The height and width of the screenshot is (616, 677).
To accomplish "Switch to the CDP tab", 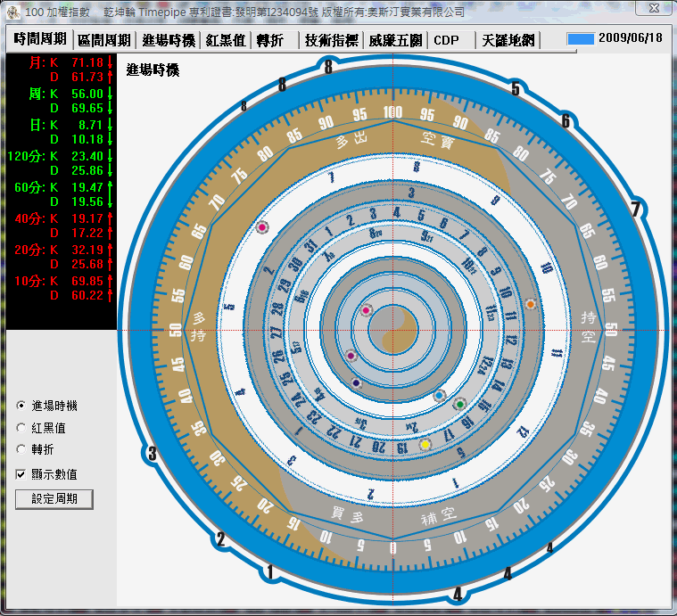I will tap(447, 40).
